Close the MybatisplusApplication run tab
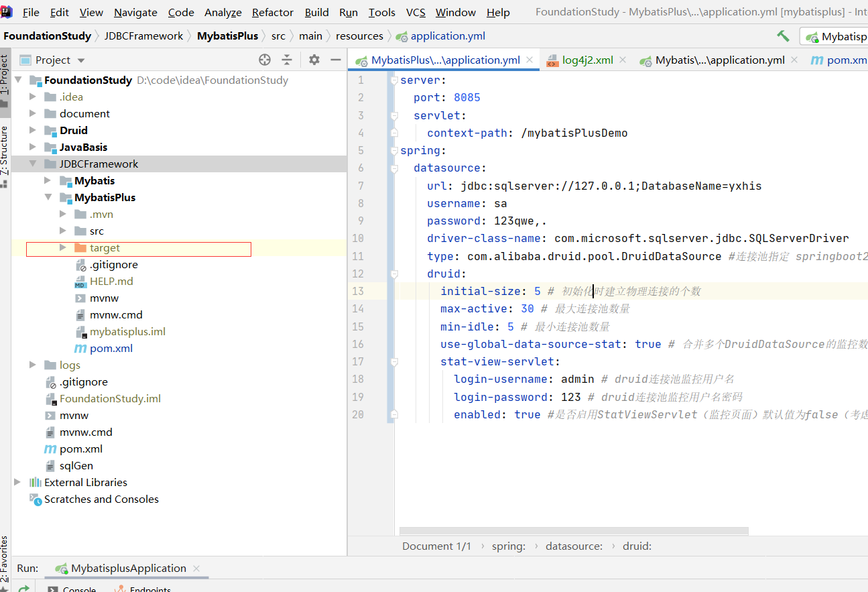868x592 pixels. (196, 569)
